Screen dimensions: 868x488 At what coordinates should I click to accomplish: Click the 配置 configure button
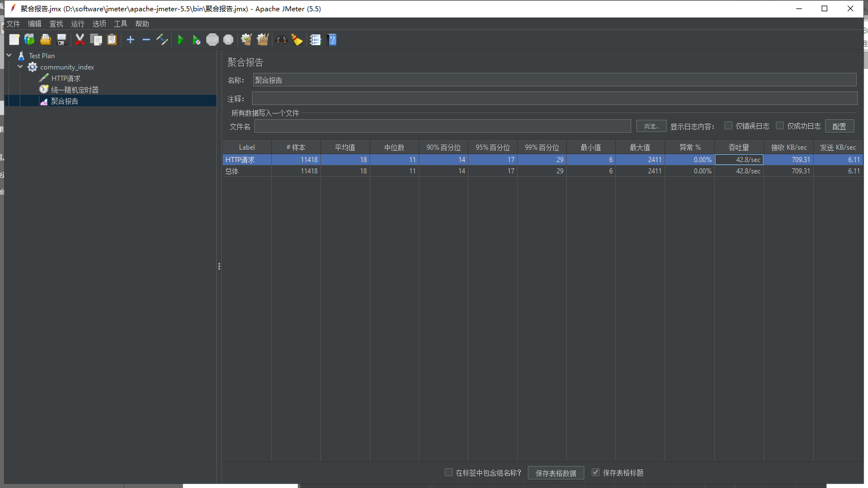point(839,126)
